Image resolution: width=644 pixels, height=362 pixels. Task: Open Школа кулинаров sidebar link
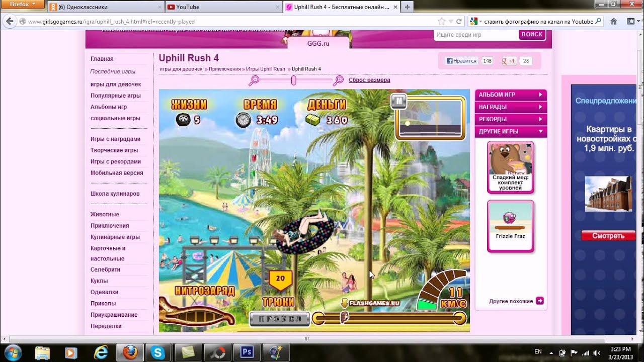click(115, 194)
